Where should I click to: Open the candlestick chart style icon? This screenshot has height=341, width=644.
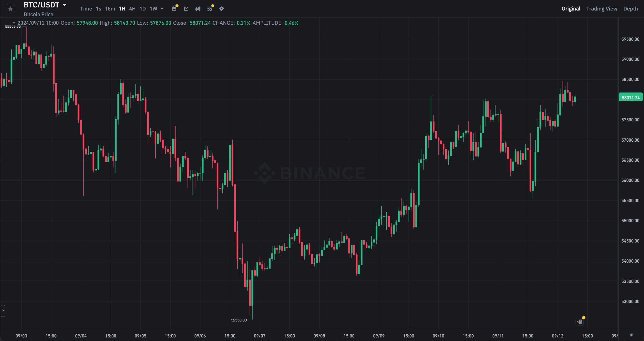198,9
